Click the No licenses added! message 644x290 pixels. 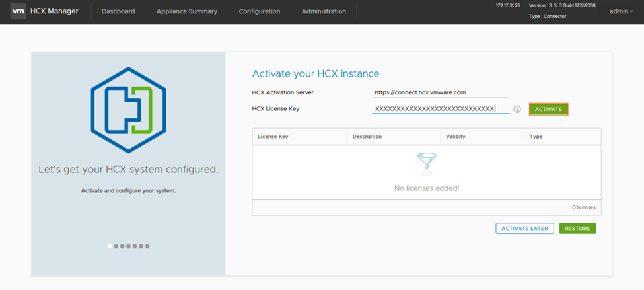(x=427, y=188)
